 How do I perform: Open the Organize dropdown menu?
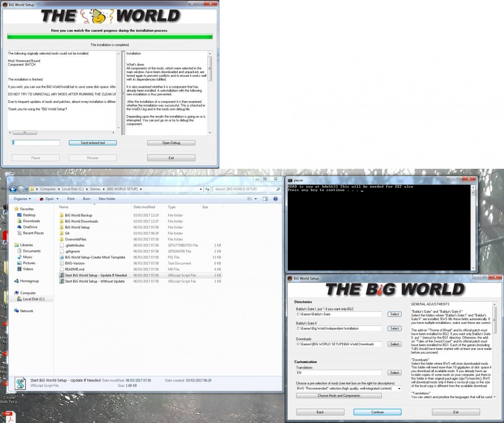point(22,199)
